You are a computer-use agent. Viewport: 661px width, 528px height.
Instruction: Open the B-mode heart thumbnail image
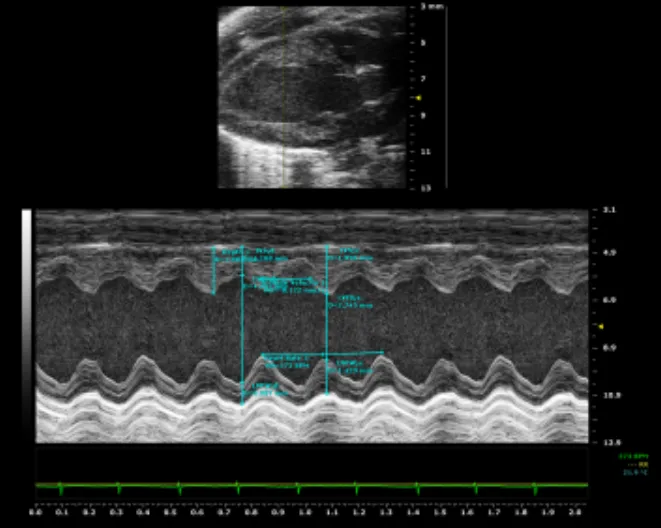(x=312, y=95)
